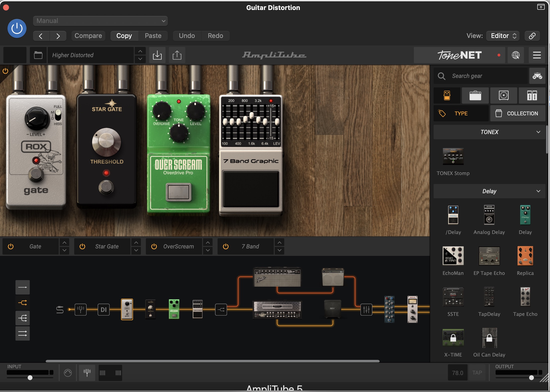
Task: Switch to the TYPE tab
Action: (461, 113)
